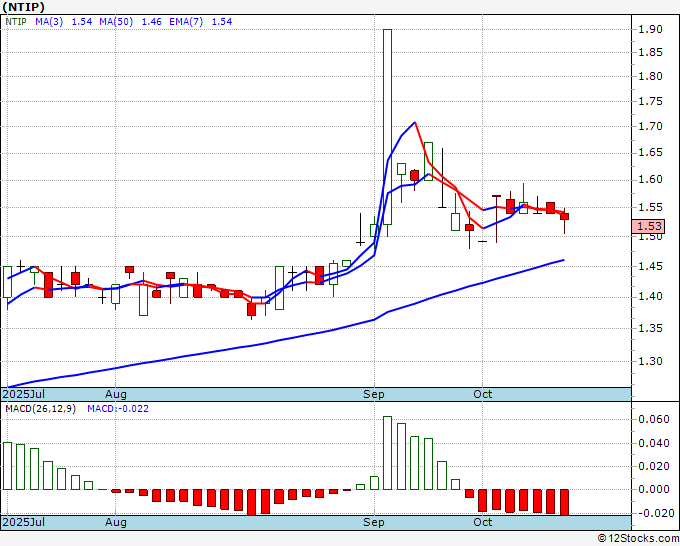Screen dimensions: 680x546
Task: Click the NTIP legend label
Action: click(x=16, y=22)
